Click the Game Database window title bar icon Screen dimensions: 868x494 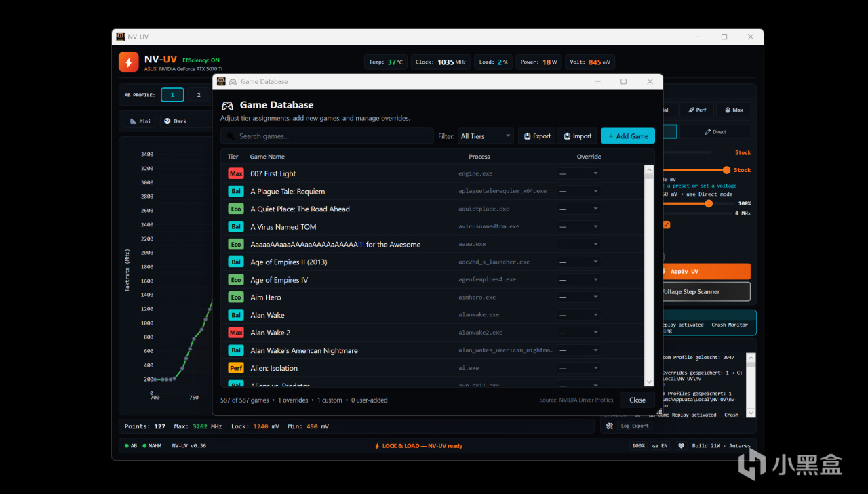tap(220, 81)
